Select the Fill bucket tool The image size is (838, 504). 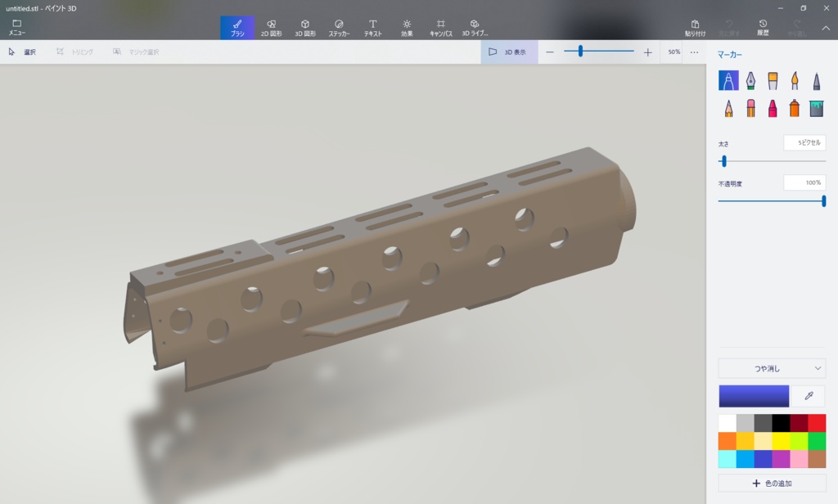[817, 108]
